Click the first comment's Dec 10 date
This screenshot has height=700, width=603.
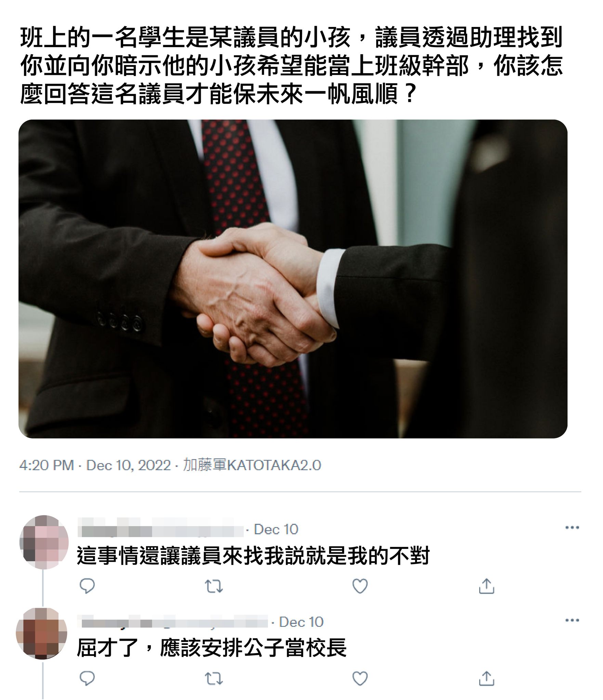coord(276,529)
